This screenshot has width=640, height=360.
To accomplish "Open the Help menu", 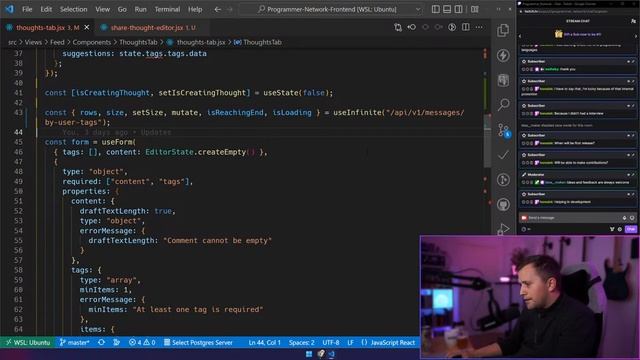I will click(195, 9).
